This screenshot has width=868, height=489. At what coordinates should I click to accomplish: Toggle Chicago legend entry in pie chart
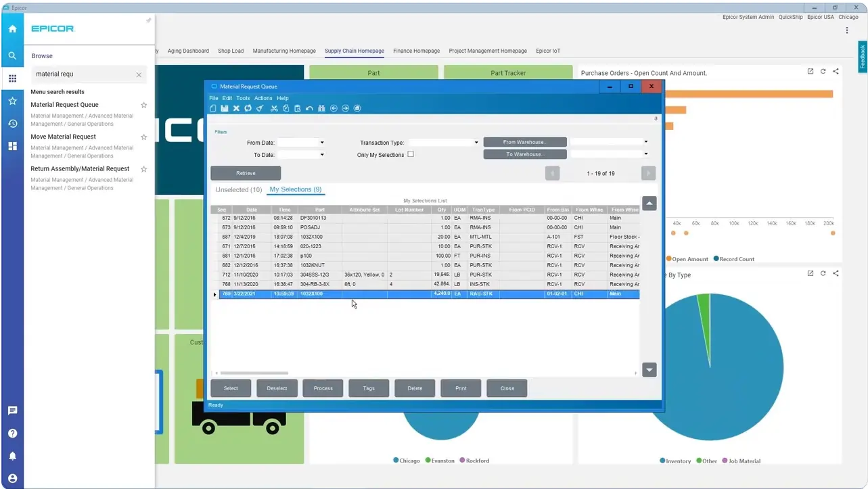[407, 461]
